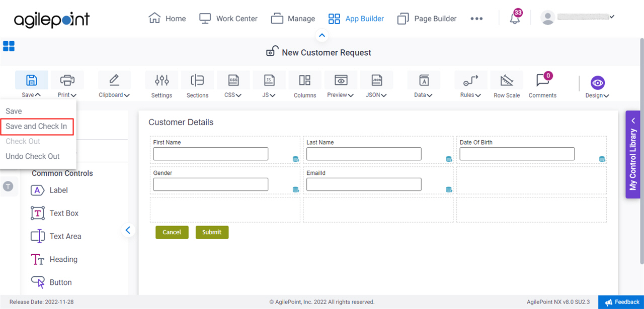The height and width of the screenshot is (309, 644).
Task: Click the First Name input field
Action: 211,154
